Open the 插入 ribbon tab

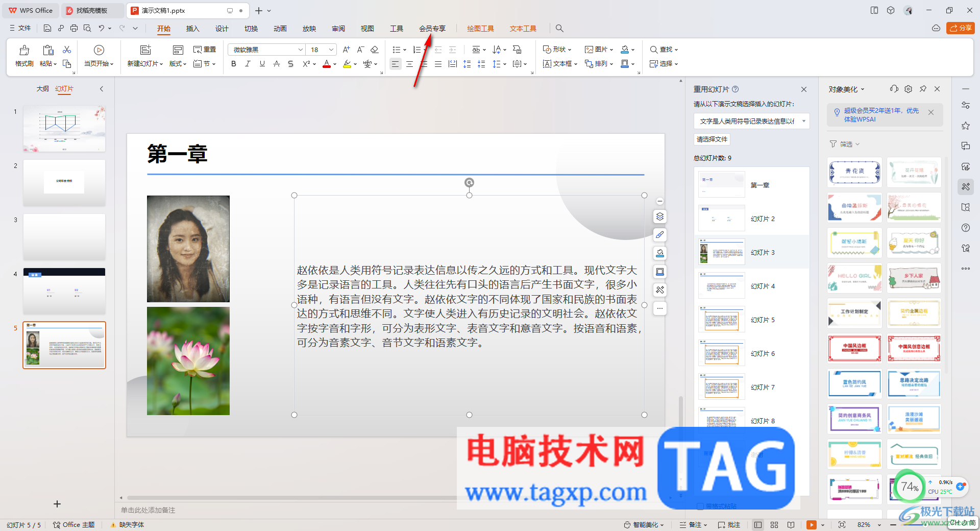point(192,29)
